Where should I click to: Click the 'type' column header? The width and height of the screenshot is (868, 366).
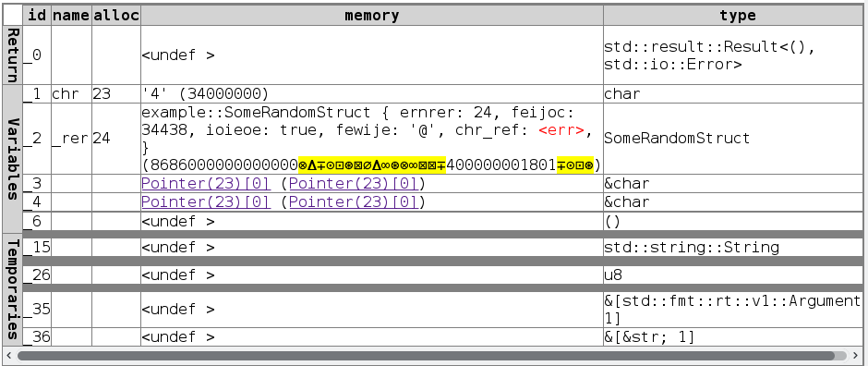pos(733,16)
